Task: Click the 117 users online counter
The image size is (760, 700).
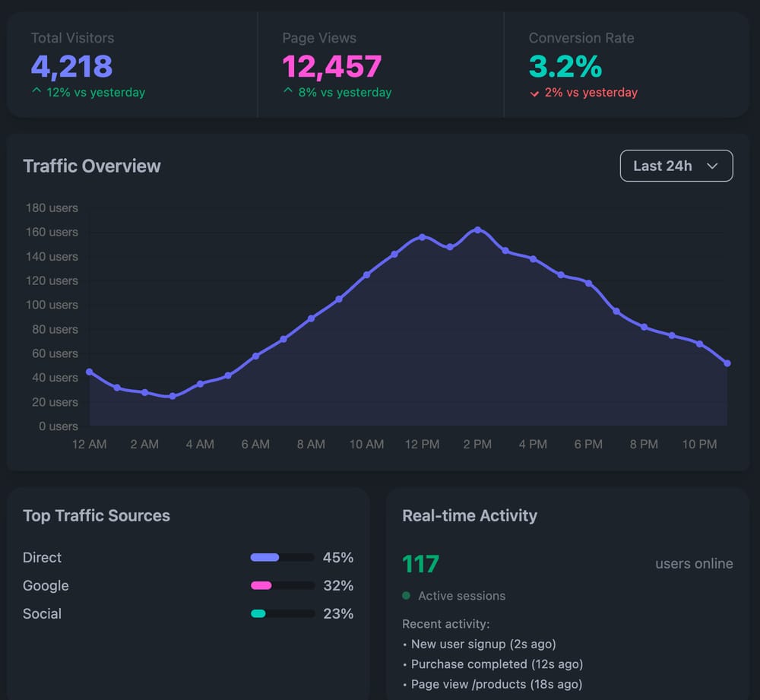Action: coord(420,564)
